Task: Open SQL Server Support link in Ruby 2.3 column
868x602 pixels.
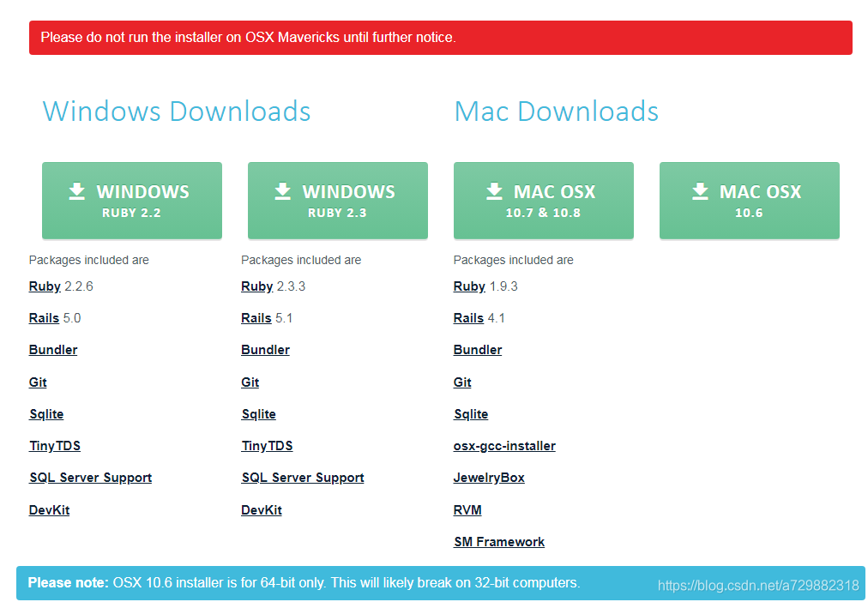Action: click(303, 478)
